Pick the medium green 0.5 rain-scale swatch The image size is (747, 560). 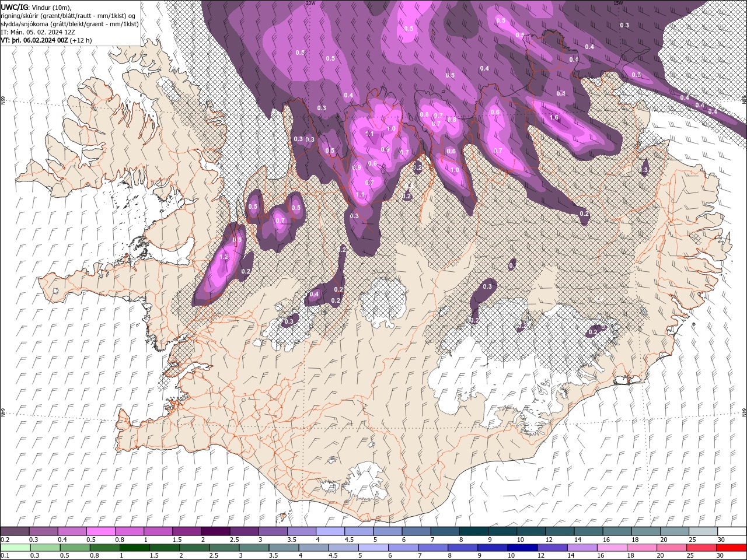point(75,548)
